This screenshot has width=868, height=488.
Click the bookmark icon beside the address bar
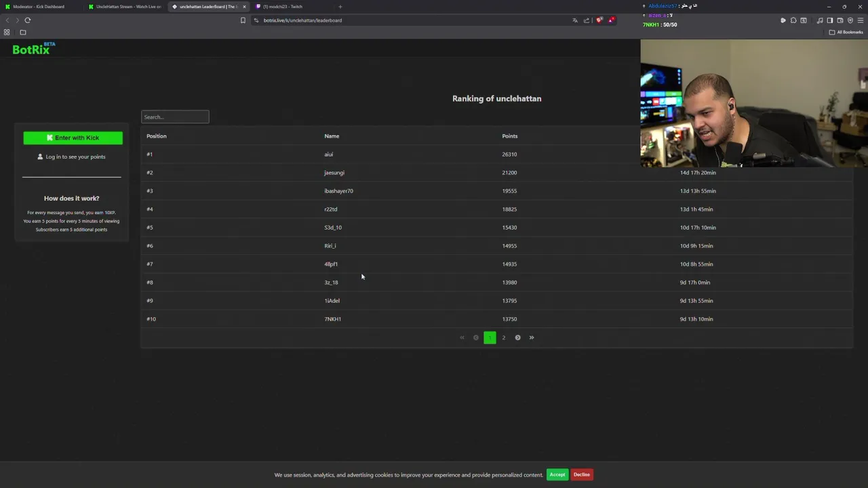243,20
